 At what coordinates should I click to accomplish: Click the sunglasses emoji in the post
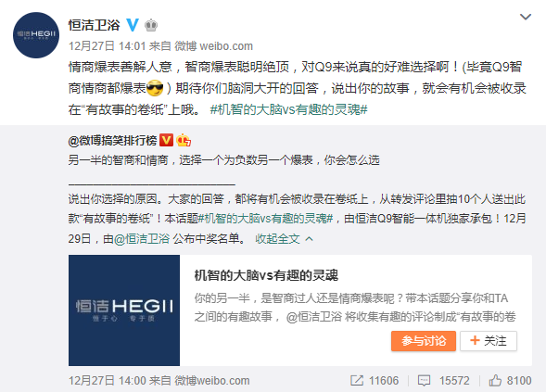155,88
